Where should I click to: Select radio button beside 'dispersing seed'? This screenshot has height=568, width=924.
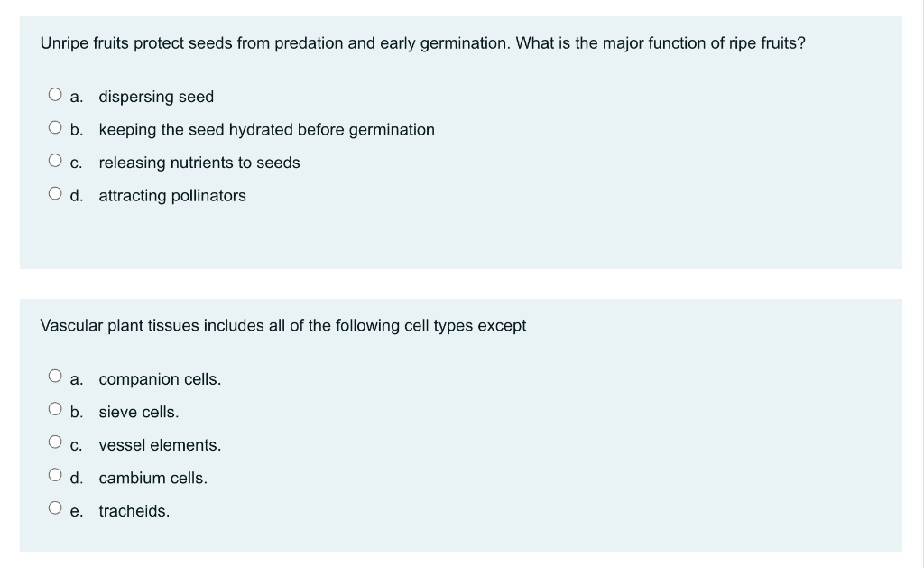coord(56,96)
